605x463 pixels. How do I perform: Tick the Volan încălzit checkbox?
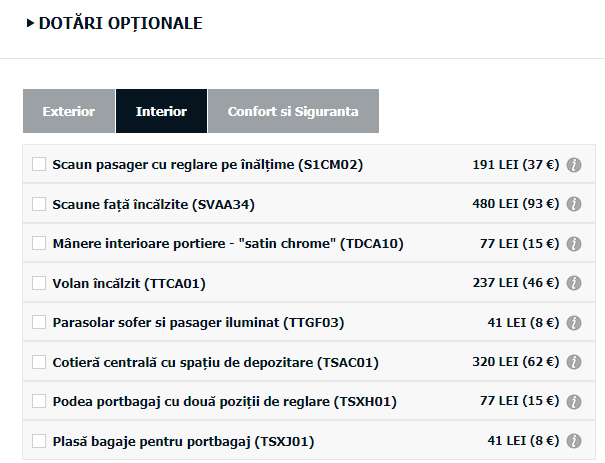coord(39,283)
